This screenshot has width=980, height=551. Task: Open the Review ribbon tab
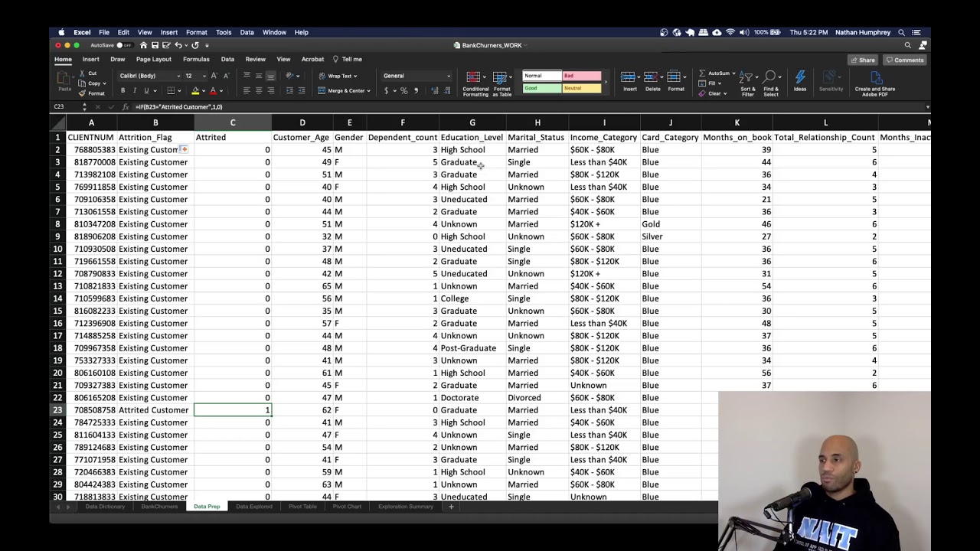(255, 59)
